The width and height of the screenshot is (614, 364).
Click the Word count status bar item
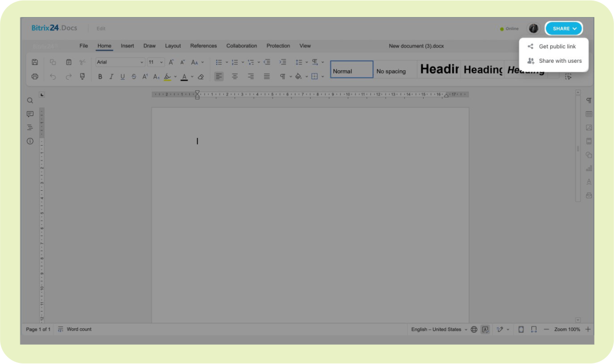(75, 329)
